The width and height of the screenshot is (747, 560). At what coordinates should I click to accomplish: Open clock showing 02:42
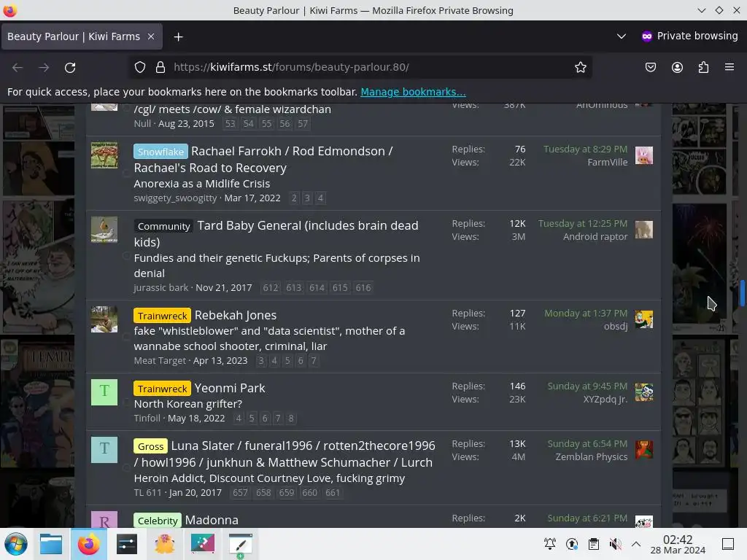(678, 544)
